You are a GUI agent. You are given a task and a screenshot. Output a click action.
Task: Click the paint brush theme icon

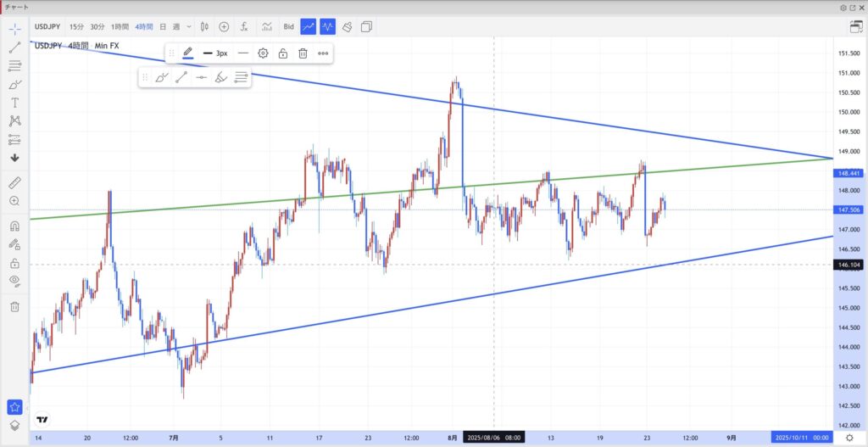[347, 26]
